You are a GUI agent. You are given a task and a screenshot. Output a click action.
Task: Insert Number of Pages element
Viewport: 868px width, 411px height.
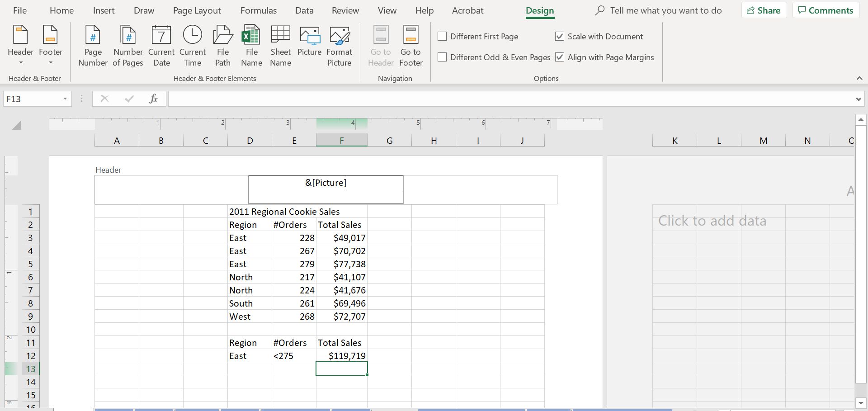point(128,46)
